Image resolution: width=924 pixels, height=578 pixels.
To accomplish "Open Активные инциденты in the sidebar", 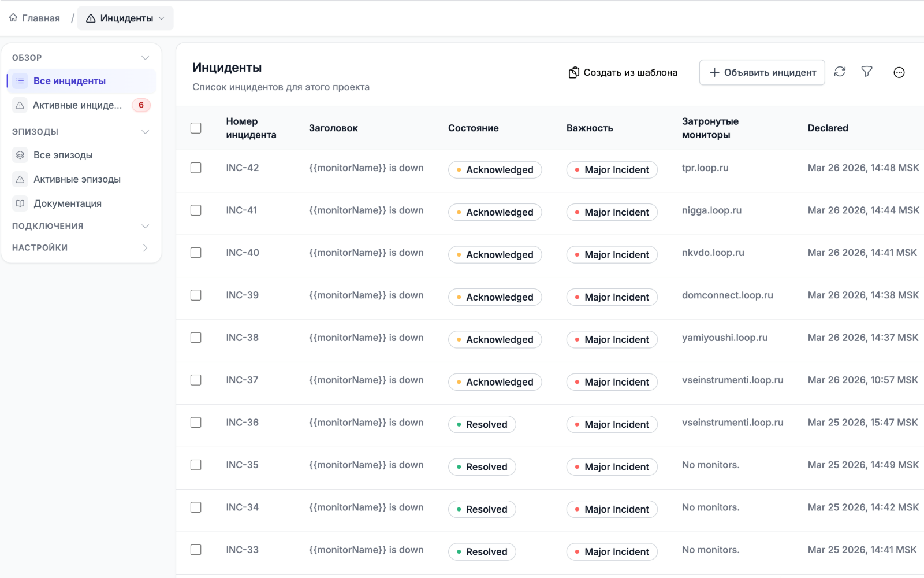I will pos(77,105).
